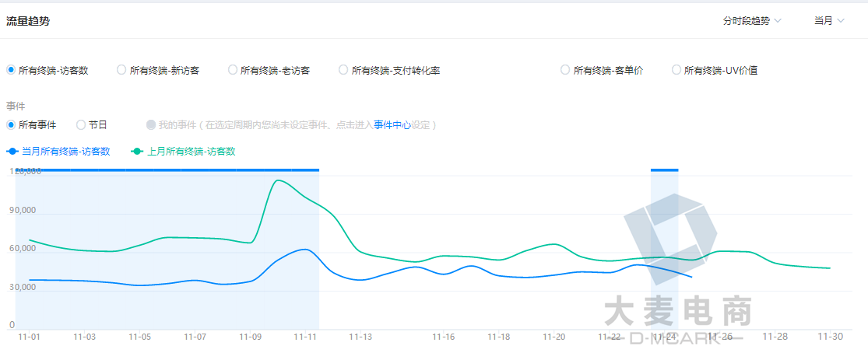Pick 所有终端-UV价值 radio option
This screenshot has width=868, height=353.
(676, 70)
